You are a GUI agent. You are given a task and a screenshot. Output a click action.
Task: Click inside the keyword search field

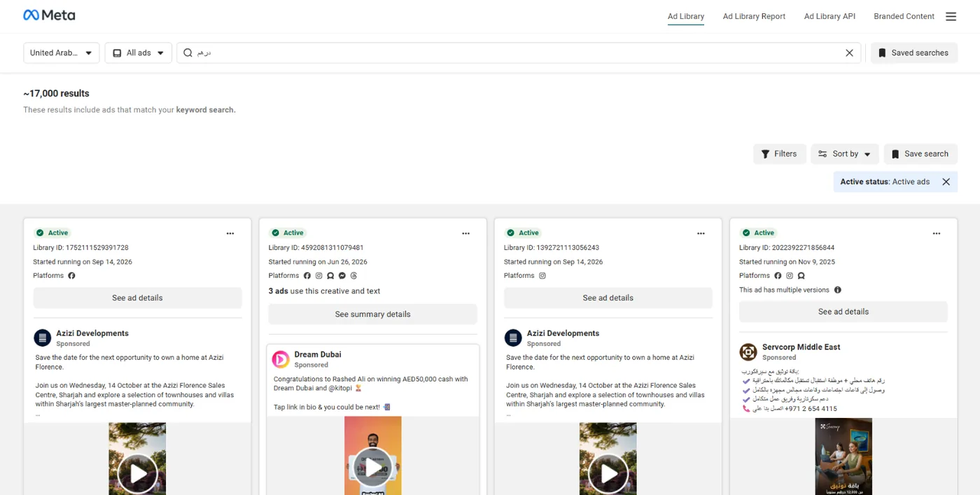pyautogui.click(x=518, y=53)
